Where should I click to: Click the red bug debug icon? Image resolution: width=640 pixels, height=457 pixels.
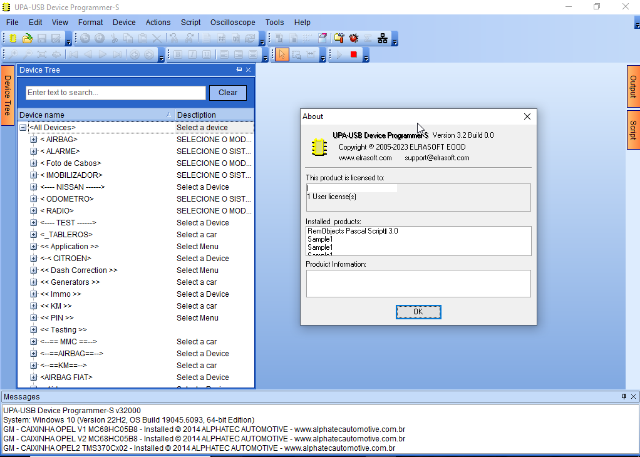[353, 38]
